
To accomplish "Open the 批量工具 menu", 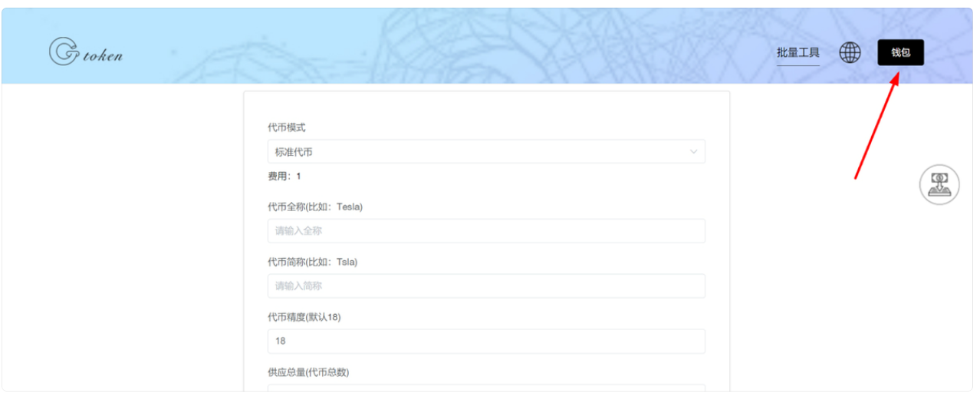I will (x=797, y=52).
